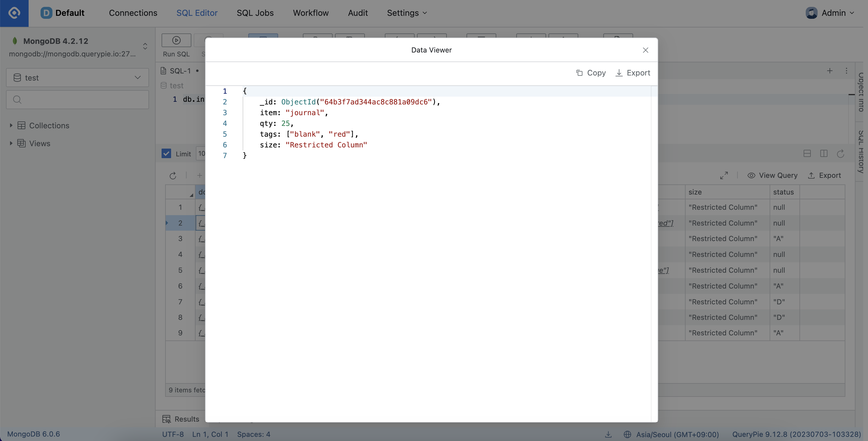The height and width of the screenshot is (441, 868).
Task: Open the Results tab at bottom
Action: (x=181, y=419)
